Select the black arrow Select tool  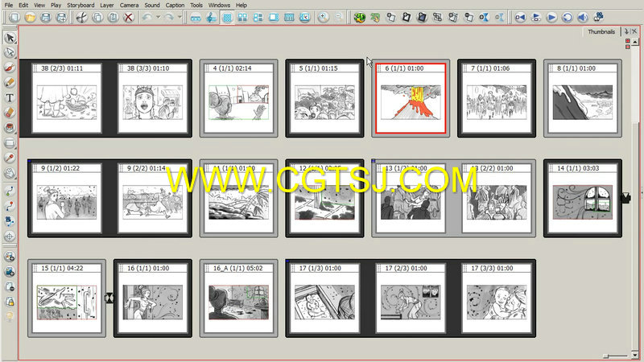(10, 38)
